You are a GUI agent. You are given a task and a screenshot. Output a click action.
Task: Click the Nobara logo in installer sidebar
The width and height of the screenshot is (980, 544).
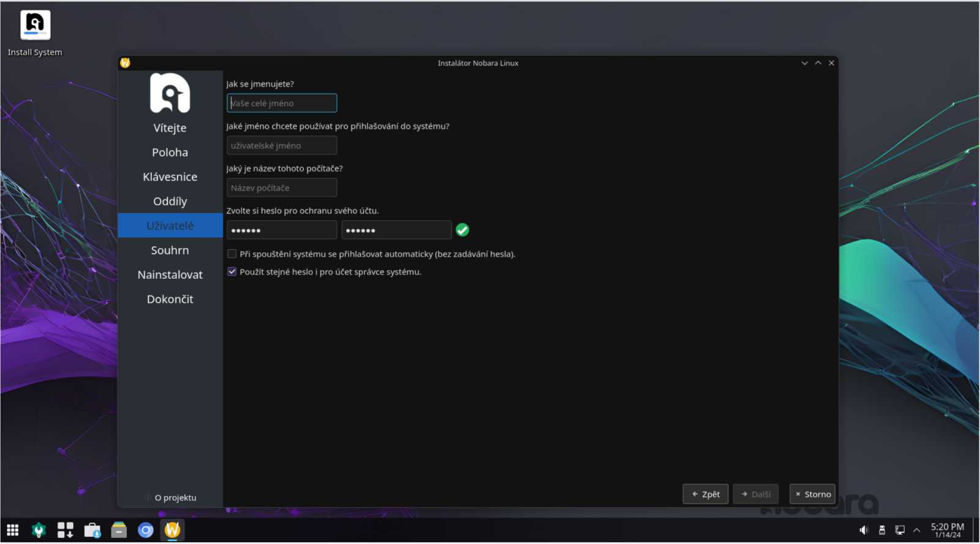coord(170,93)
